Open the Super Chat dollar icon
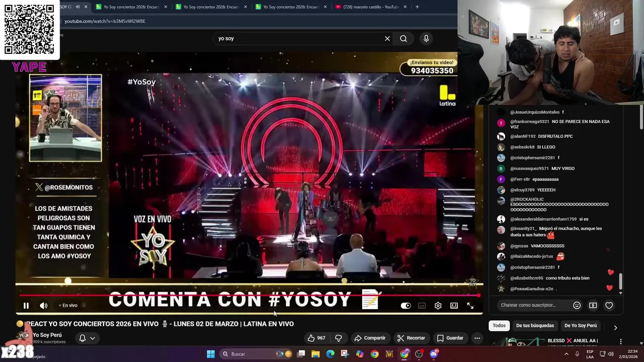Screen dimensions: 644x362 pyautogui.click(x=593, y=305)
